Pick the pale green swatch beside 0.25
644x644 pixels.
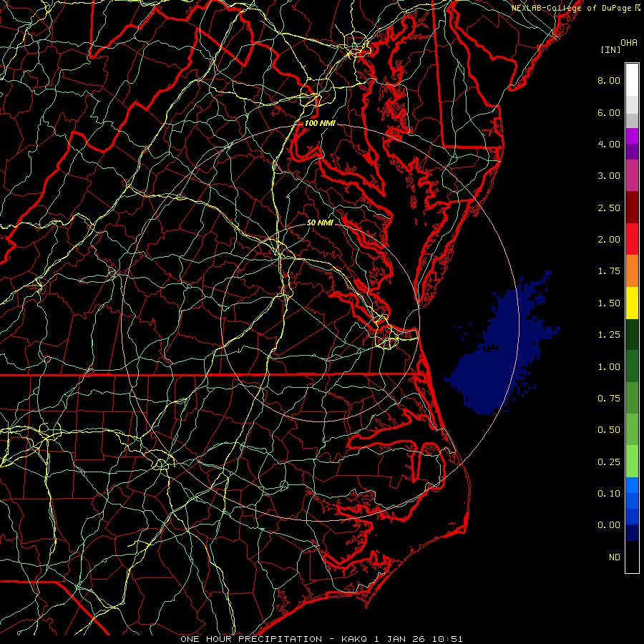click(x=632, y=462)
